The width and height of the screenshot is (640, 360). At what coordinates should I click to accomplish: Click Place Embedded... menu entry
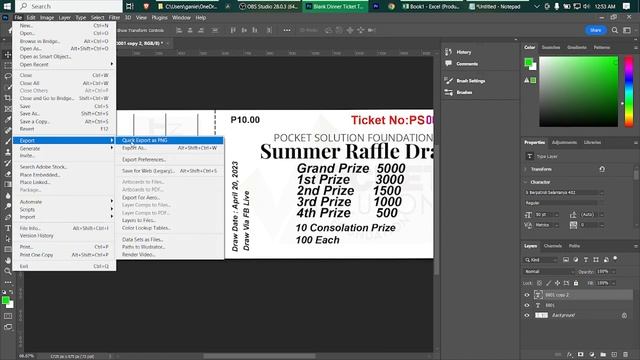coord(64,175)
